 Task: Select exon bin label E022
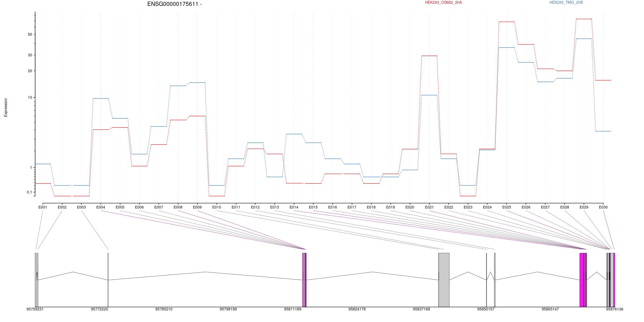pos(449,207)
